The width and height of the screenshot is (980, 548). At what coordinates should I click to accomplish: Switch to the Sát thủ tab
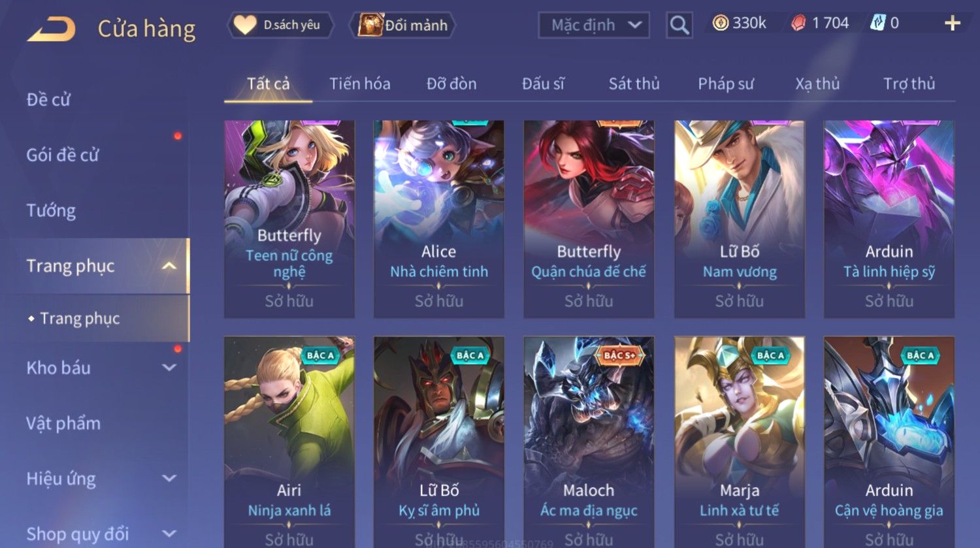tap(634, 84)
